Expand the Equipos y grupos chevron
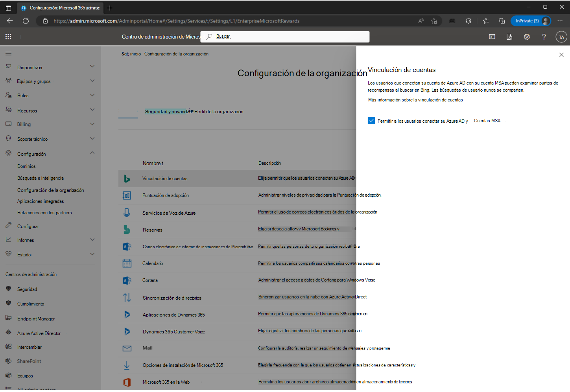This screenshot has width=570, height=392. pos(92,81)
